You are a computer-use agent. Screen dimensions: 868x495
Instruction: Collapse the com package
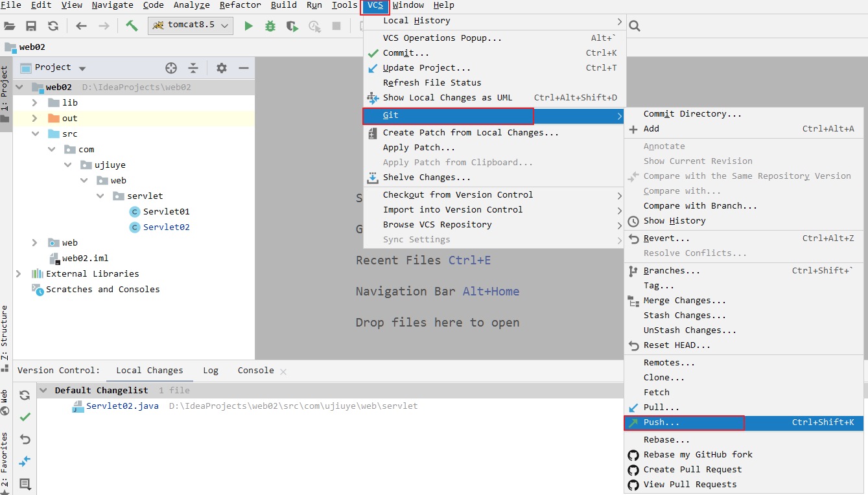51,149
